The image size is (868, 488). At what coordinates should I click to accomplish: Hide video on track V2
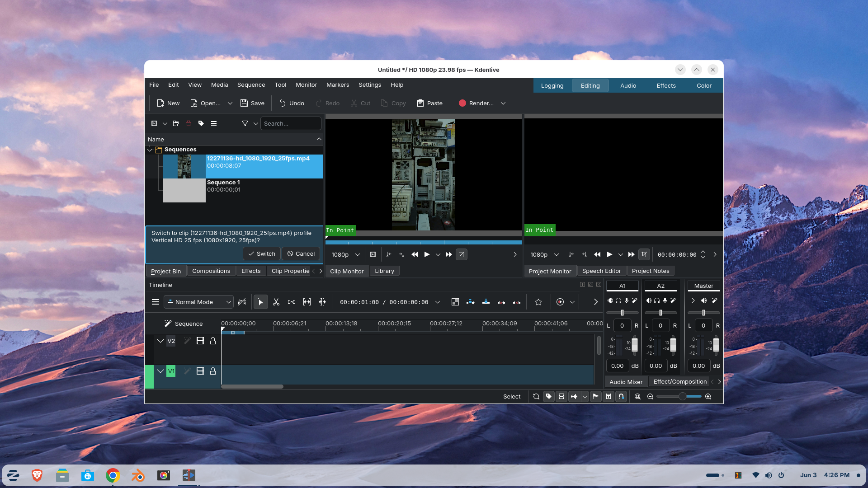[200, 341]
